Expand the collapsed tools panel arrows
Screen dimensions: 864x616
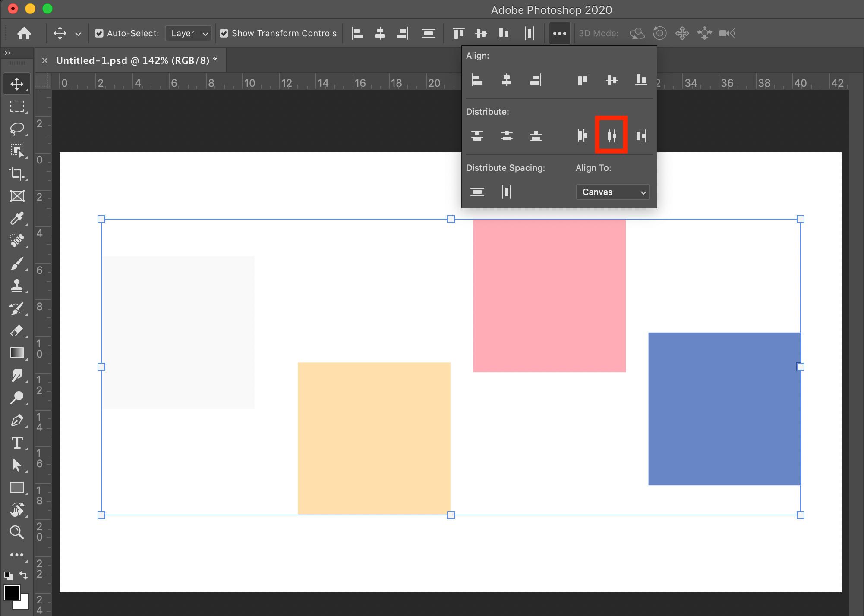[x=8, y=53]
